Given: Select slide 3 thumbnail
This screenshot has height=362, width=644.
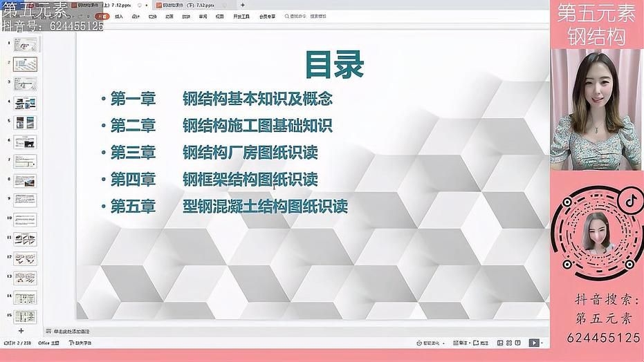Looking at the screenshot, I should [26, 84].
